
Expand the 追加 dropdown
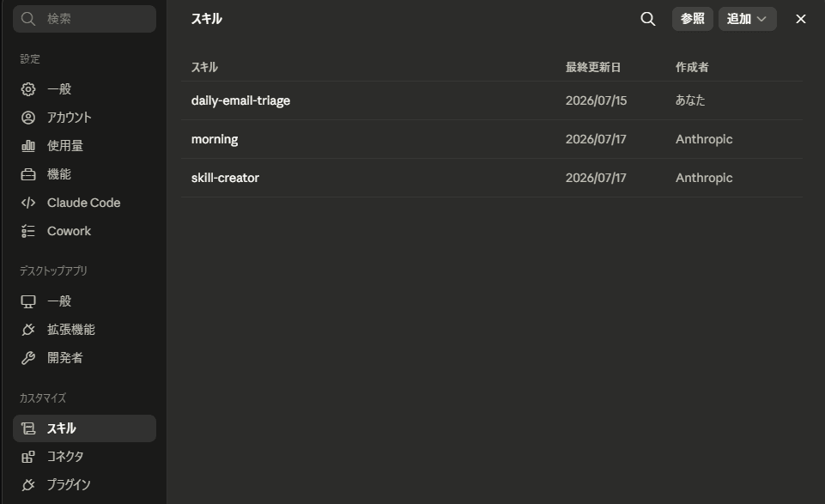point(747,19)
